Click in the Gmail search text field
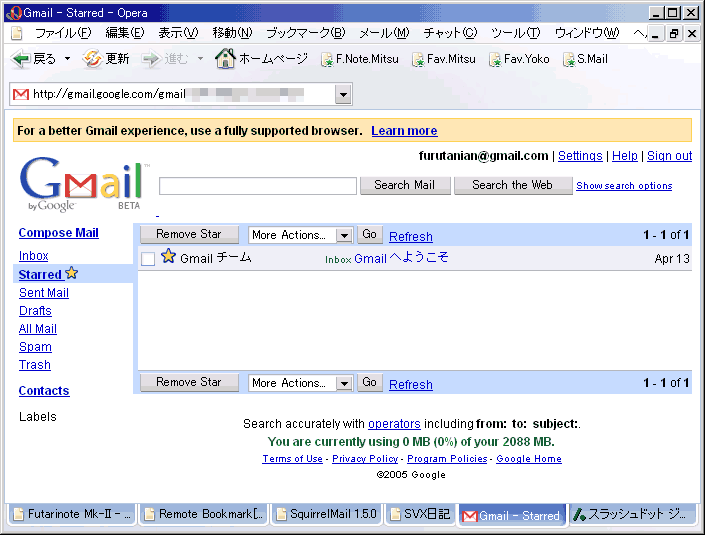 (257, 186)
